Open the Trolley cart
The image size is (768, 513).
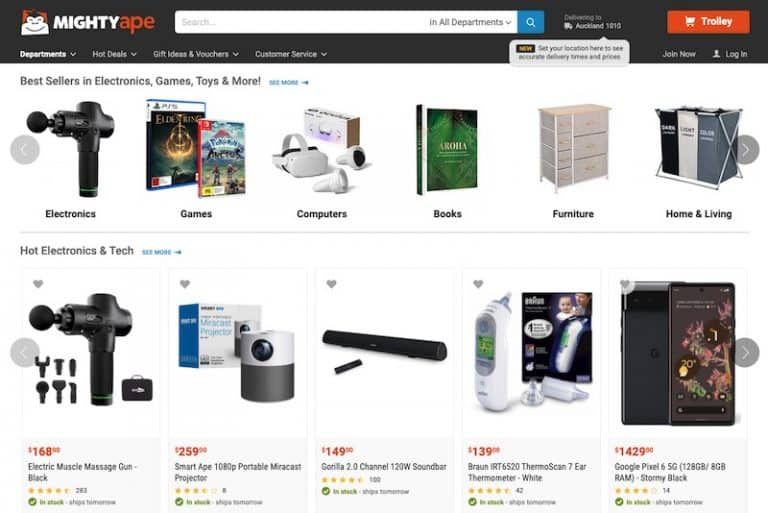pos(708,22)
